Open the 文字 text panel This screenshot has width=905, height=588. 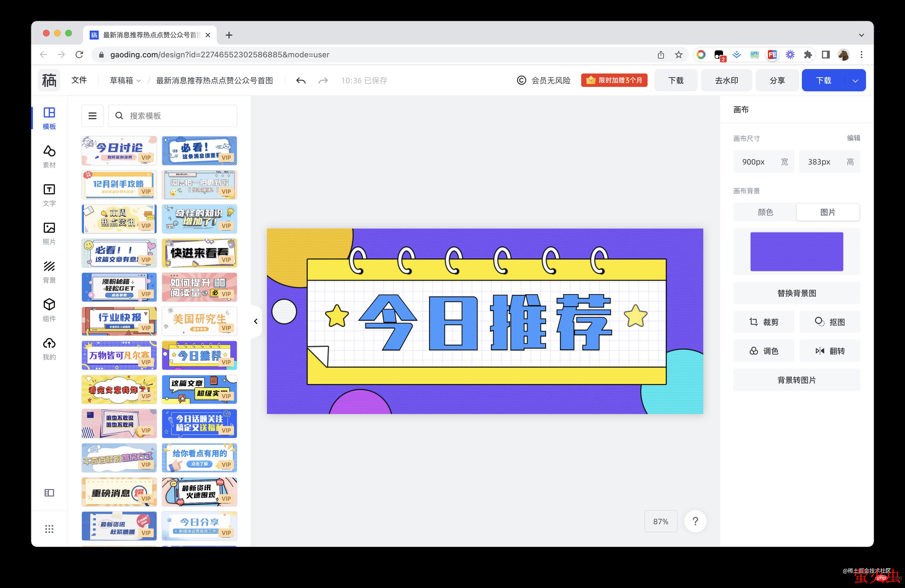49,195
